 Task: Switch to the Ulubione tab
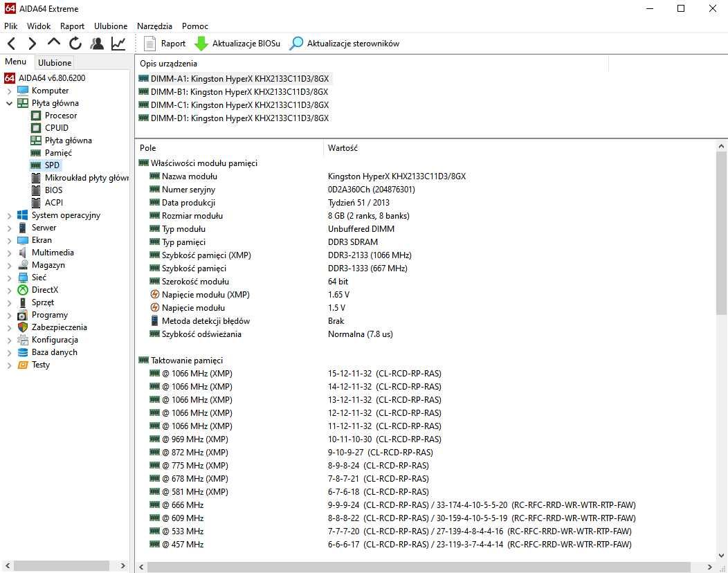coord(54,62)
